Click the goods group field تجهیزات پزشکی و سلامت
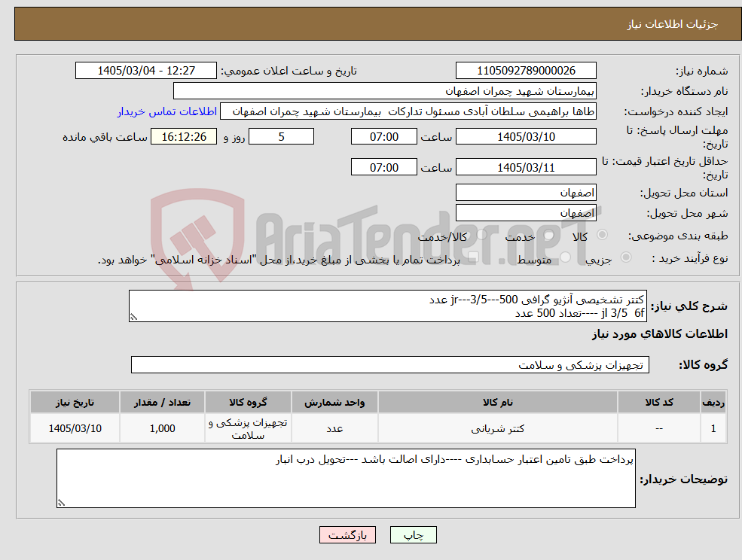Screen dimensions: 742x560 click(x=390, y=364)
